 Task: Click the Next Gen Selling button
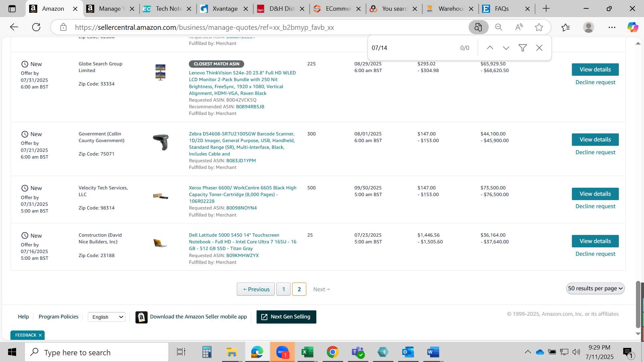tap(286, 317)
